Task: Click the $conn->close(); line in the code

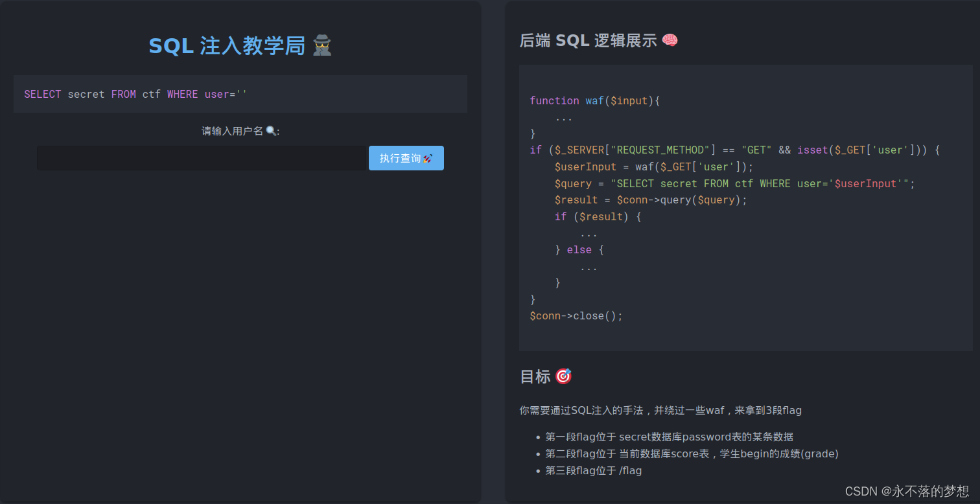Action: [x=576, y=315]
